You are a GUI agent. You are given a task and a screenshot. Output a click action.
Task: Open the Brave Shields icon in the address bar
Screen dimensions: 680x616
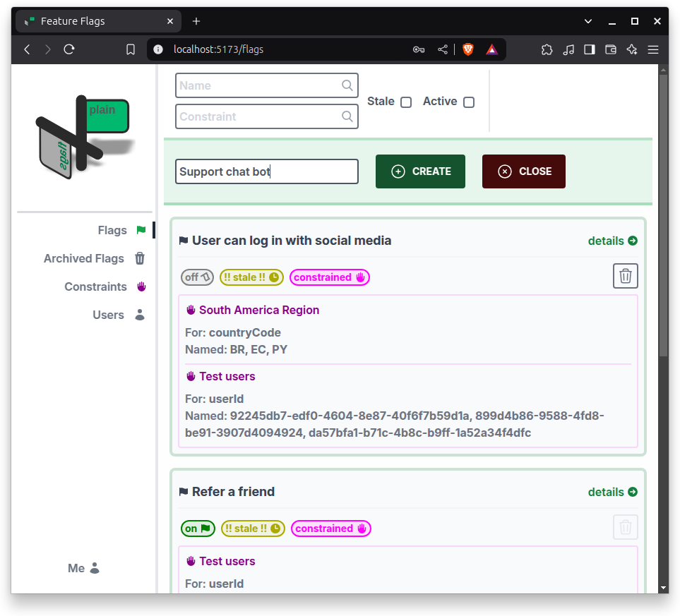(x=467, y=49)
